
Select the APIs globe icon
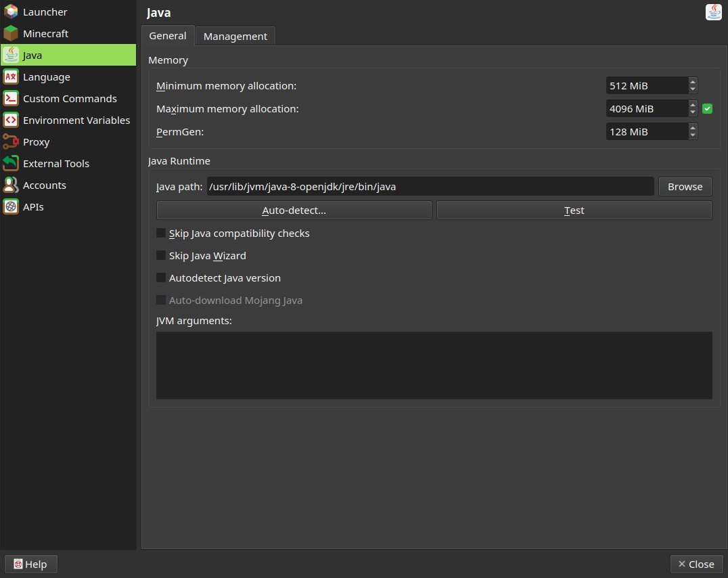pos(11,206)
